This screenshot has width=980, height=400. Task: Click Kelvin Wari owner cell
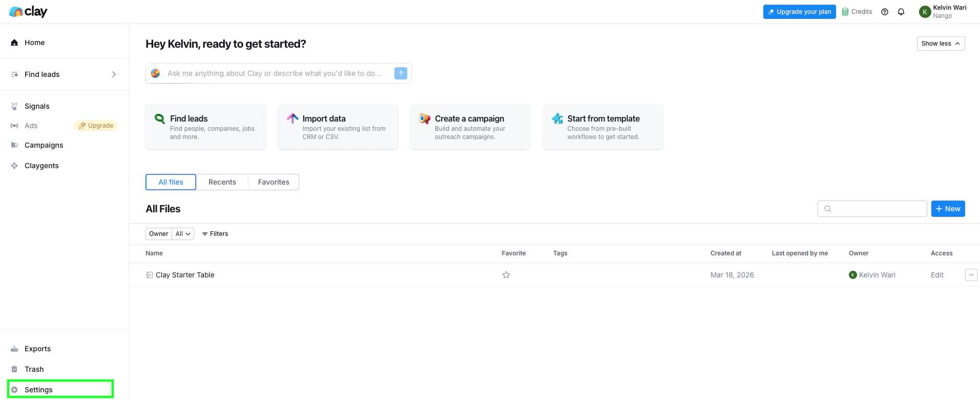coord(872,275)
